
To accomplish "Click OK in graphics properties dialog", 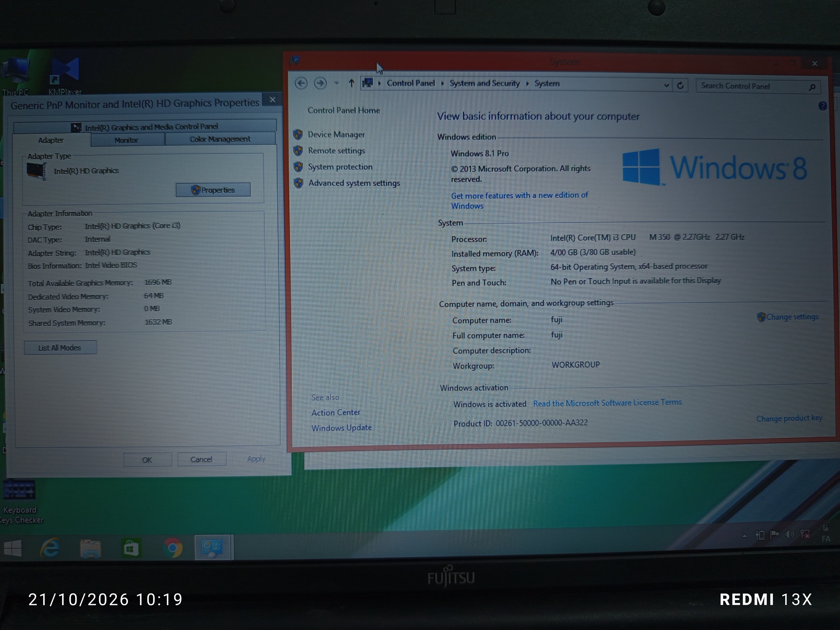I will tap(147, 459).
